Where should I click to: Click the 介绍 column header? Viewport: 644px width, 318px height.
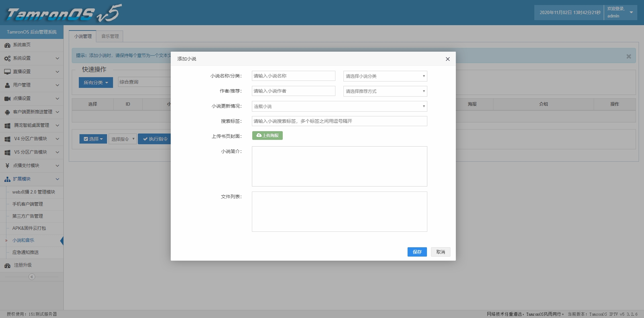[543, 104]
